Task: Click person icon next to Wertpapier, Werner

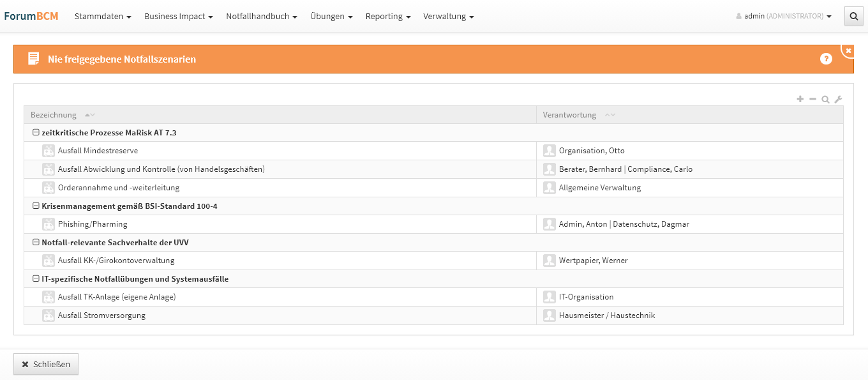Action: pyautogui.click(x=549, y=261)
